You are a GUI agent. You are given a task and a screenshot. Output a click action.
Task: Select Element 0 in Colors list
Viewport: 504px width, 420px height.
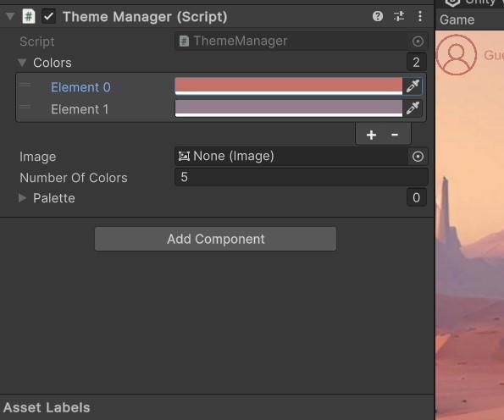coord(80,87)
